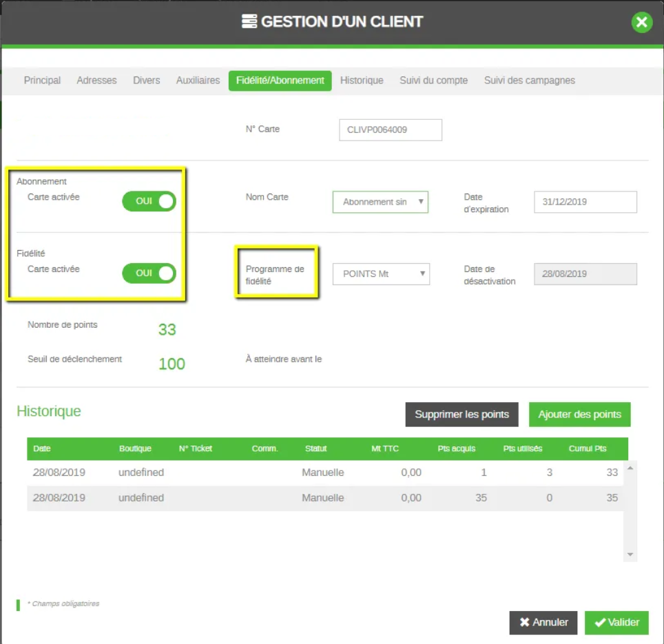
Task: Cancel with the Annuler button
Action: (x=543, y=623)
